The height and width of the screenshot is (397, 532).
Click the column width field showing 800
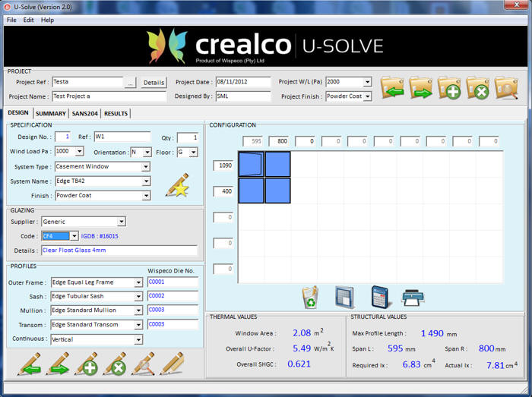tap(279, 141)
